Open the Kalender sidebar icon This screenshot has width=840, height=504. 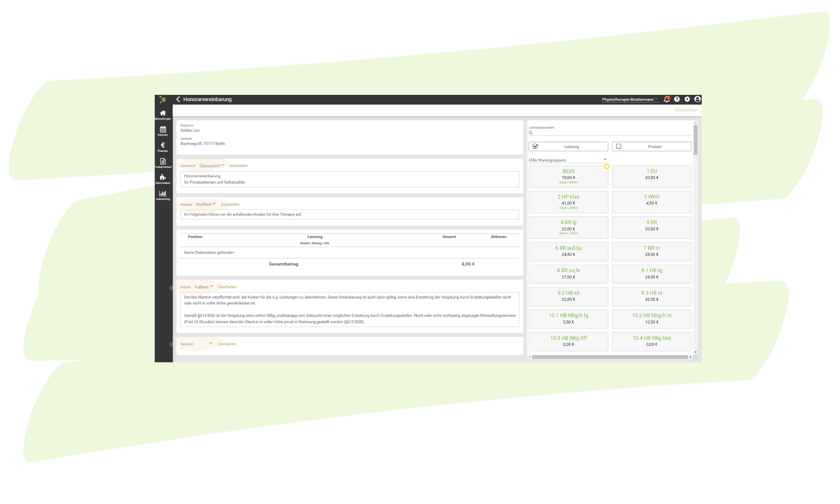pos(162,130)
